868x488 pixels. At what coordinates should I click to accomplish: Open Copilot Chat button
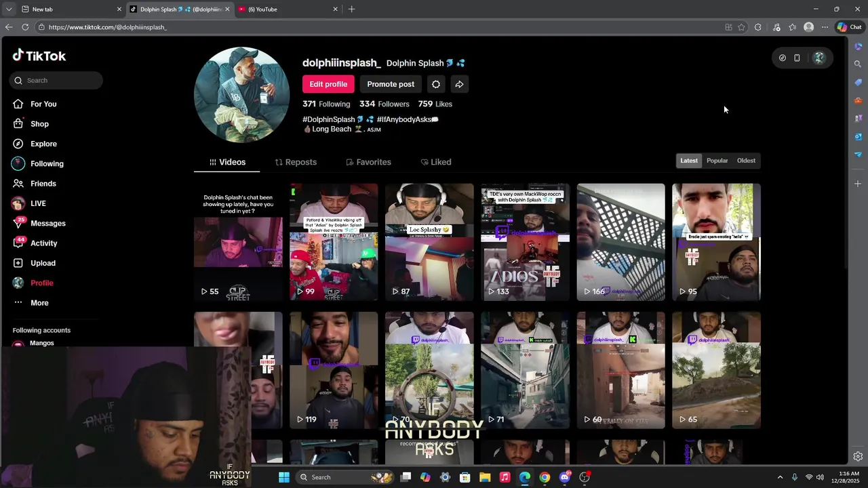tap(849, 27)
